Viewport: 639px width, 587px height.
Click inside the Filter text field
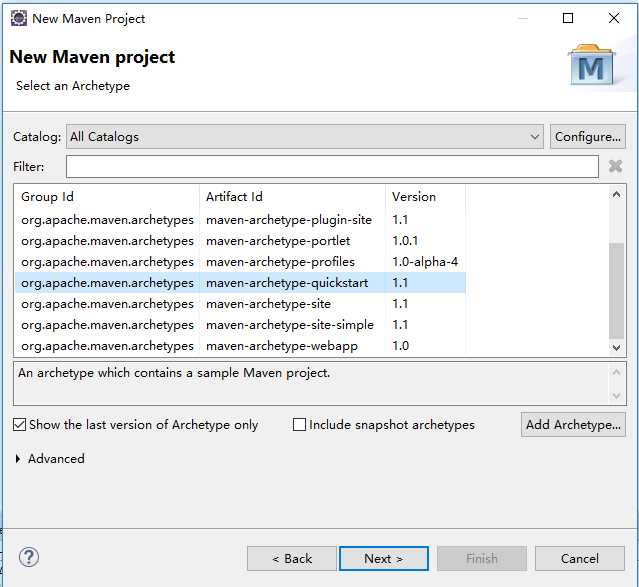coord(332,166)
